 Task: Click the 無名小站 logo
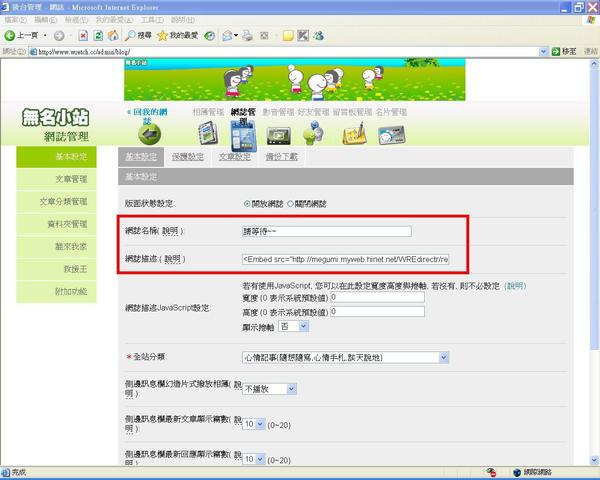[x=55, y=117]
